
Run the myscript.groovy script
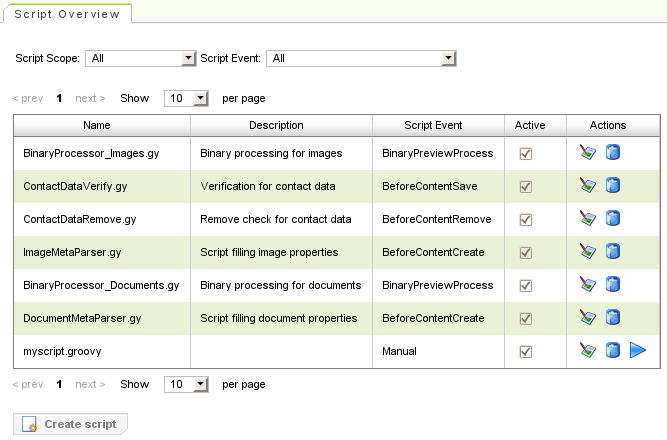pos(638,351)
